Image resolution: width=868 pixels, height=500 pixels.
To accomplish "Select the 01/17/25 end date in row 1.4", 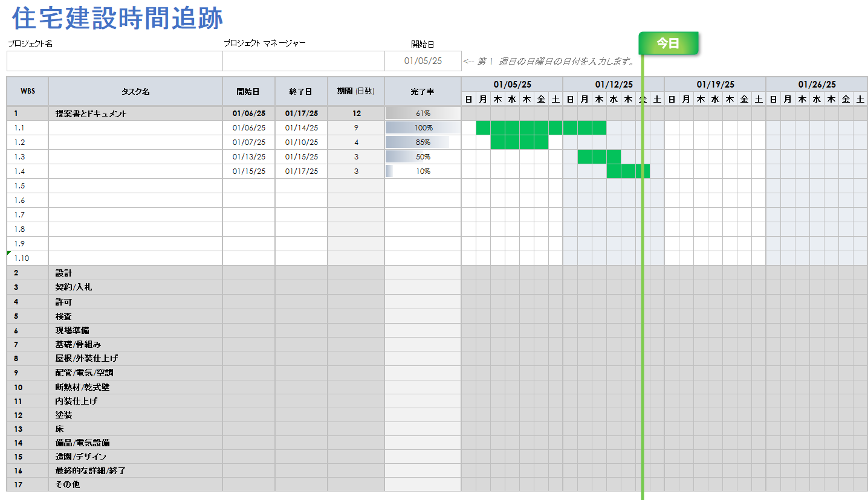I will click(301, 171).
